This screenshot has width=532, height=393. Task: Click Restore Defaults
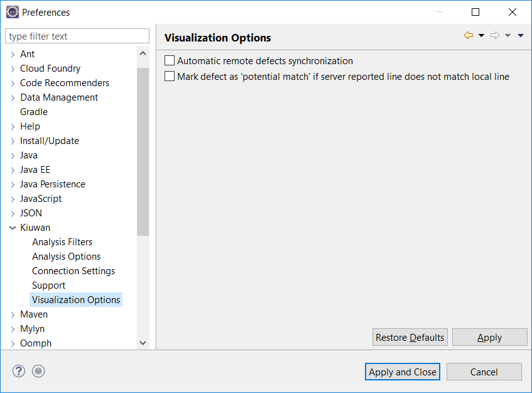coord(410,337)
